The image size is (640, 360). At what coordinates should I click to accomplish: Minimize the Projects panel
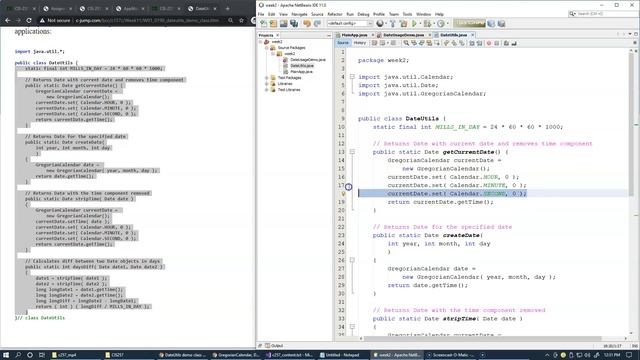[329, 36]
